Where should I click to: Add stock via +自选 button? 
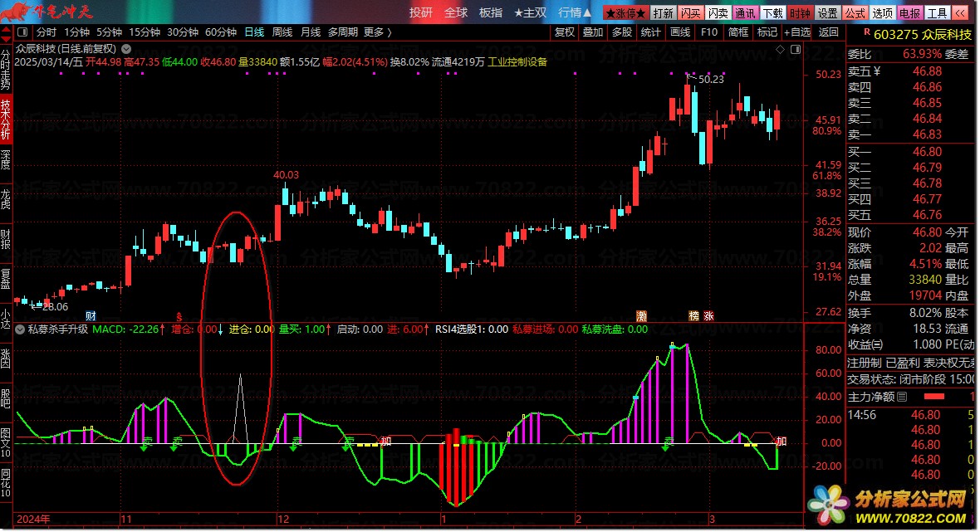(x=796, y=32)
